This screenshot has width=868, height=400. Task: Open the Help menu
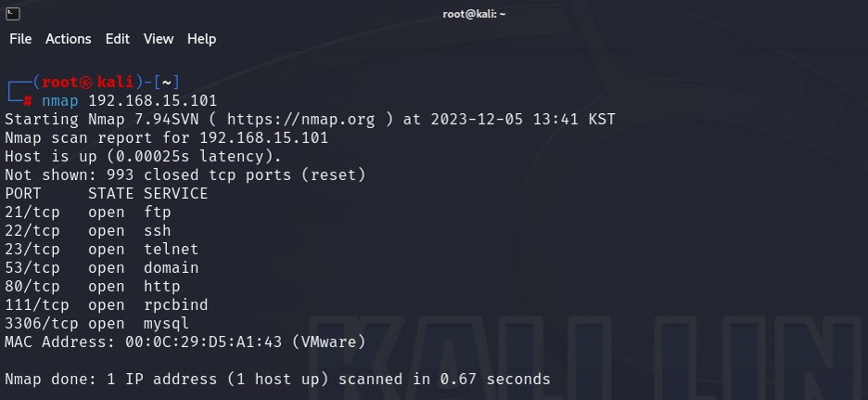click(x=201, y=39)
